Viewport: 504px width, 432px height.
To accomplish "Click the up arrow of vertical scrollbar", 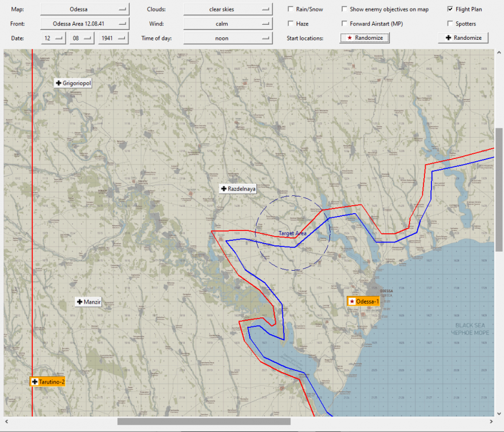I will [499, 54].
